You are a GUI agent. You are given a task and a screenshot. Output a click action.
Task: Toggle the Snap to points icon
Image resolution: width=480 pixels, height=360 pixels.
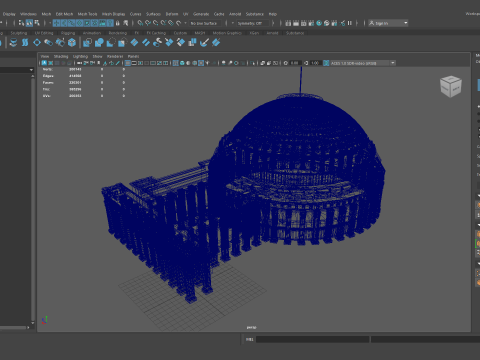pyautogui.click(x=156, y=23)
